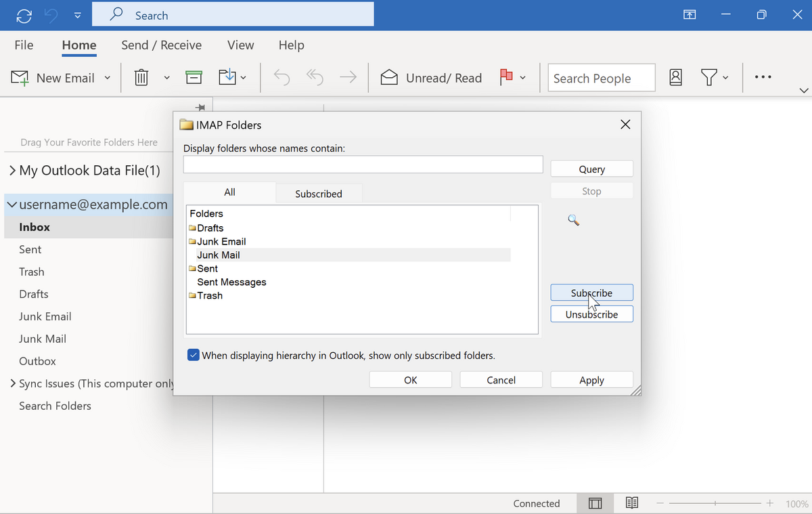This screenshot has height=514, width=812.
Task: Open Search Folders in folder pane
Action: pyautogui.click(x=55, y=406)
